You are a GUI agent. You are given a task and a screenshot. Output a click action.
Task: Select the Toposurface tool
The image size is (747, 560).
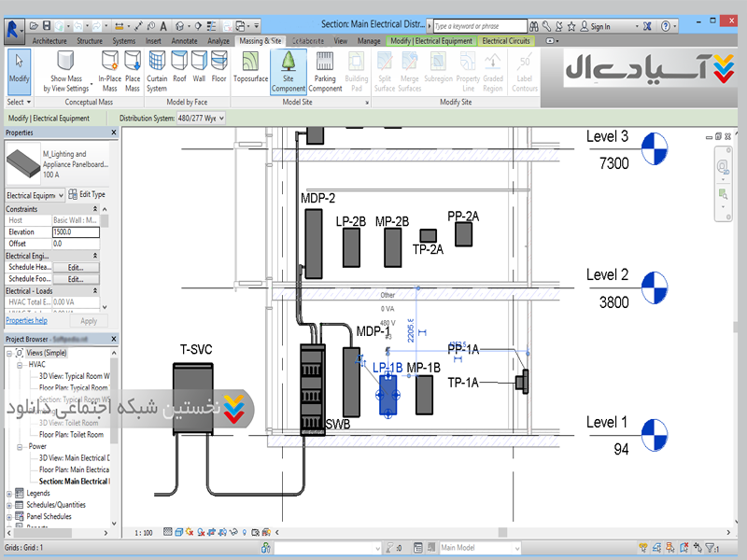tap(250, 70)
